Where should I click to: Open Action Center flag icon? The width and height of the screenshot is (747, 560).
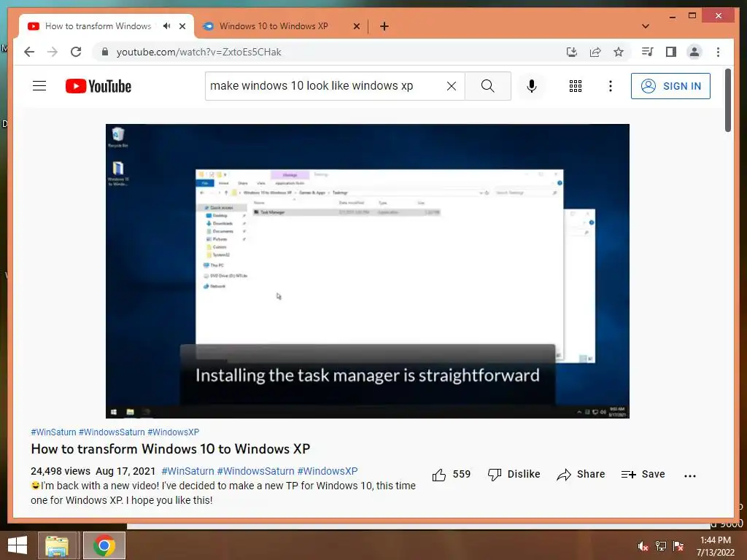click(678, 546)
